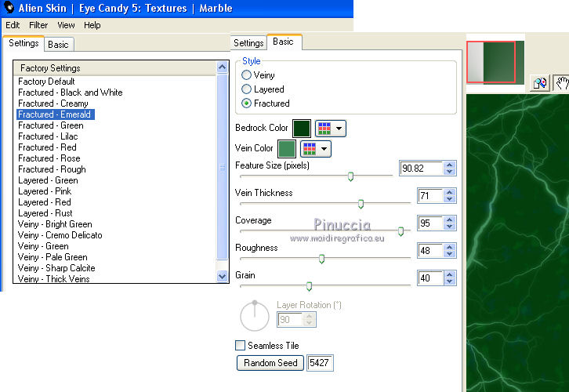The height and width of the screenshot is (392, 569).
Task: Click the Grain value field
Action: tap(430, 278)
